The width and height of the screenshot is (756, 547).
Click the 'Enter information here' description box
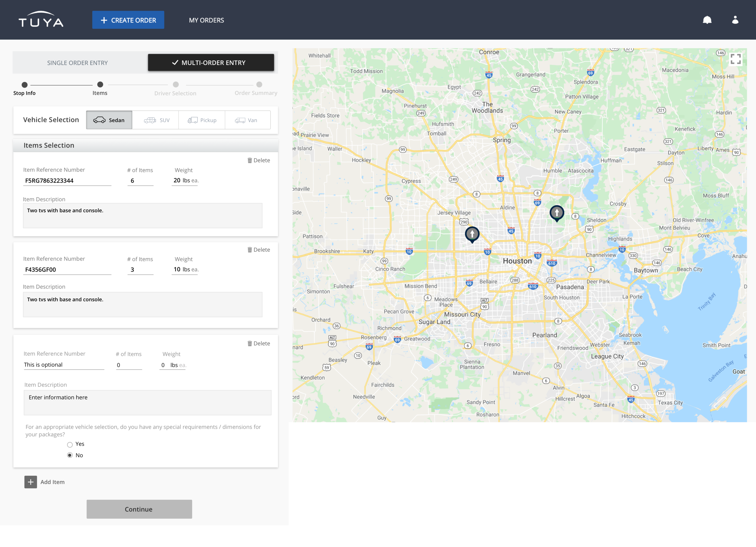pyautogui.click(x=148, y=403)
